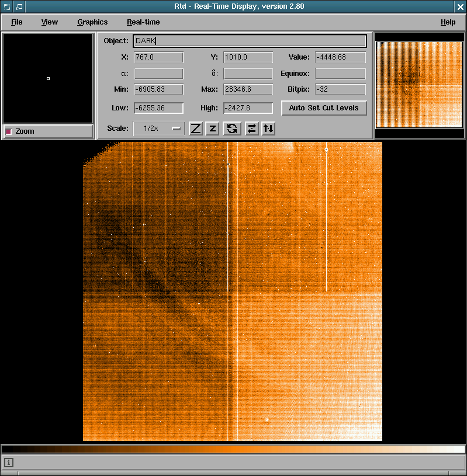Click the colormap ramp bar at the bottom
Image resolution: width=467 pixels, height=476 pixels.
pyautogui.click(x=233, y=449)
